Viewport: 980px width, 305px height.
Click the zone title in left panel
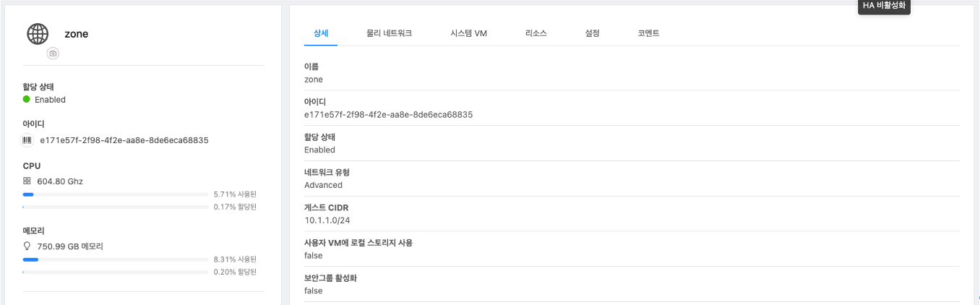77,34
